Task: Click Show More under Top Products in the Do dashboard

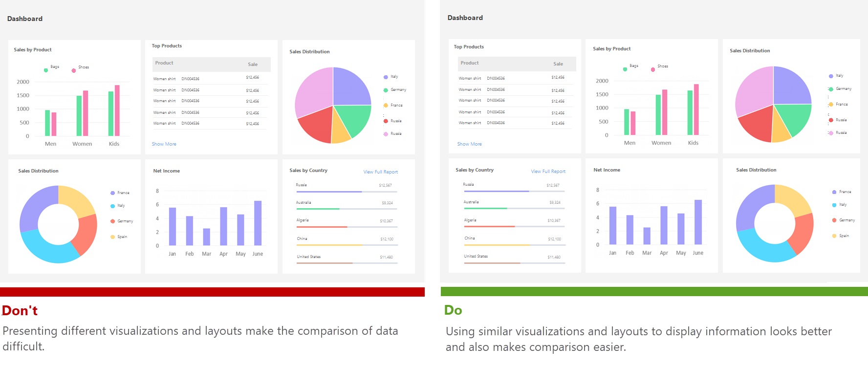Action: pos(469,144)
